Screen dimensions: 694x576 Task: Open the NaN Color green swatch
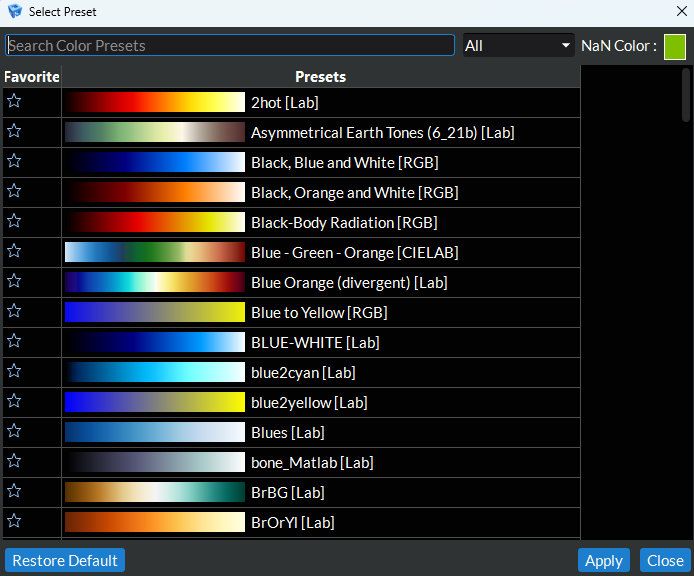pos(675,46)
